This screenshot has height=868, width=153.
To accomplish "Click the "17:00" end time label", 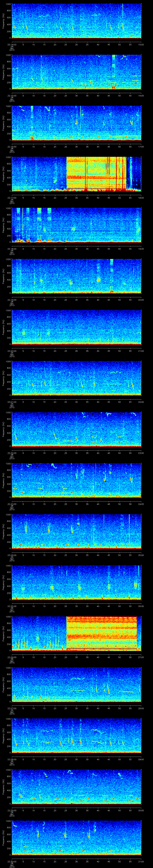I will click(141, 147).
